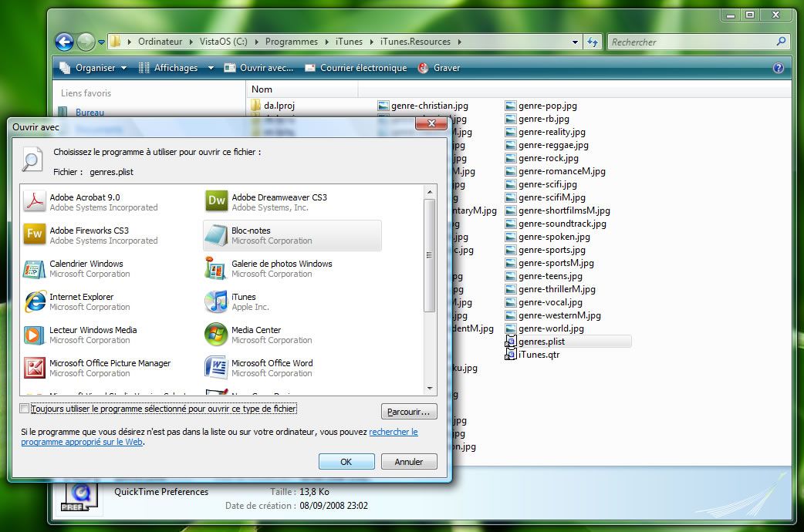Image resolution: width=804 pixels, height=532 pixels.
Task: Select the Adobe Acrobat 9.0 icon
Action: point(35,201)
